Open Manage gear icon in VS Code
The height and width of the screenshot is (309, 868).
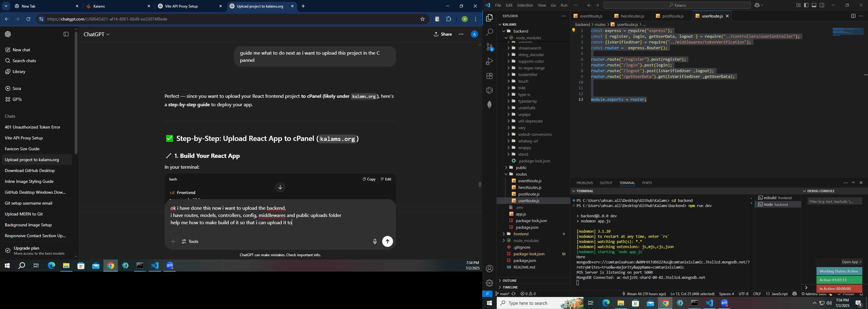pyautogui.click(x=489, y=283)
